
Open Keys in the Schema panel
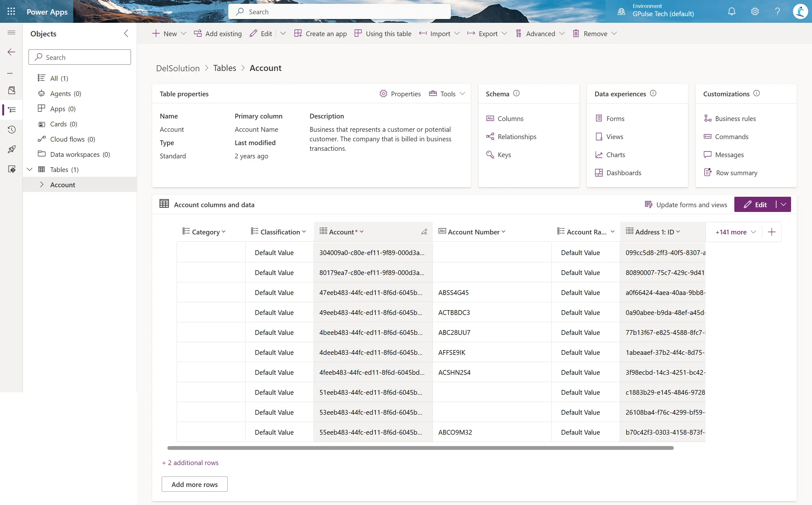[x=504, y=154]
